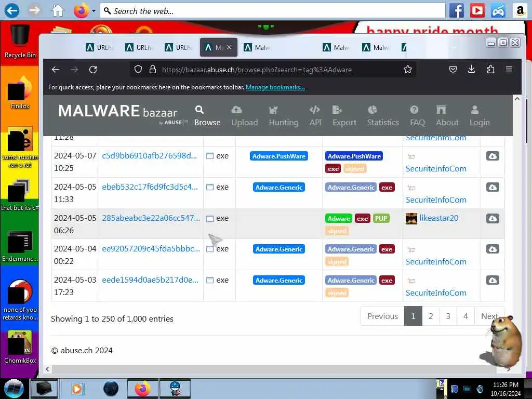Open the Upload navigation item
Screen dimensions: 532x399
245,116
